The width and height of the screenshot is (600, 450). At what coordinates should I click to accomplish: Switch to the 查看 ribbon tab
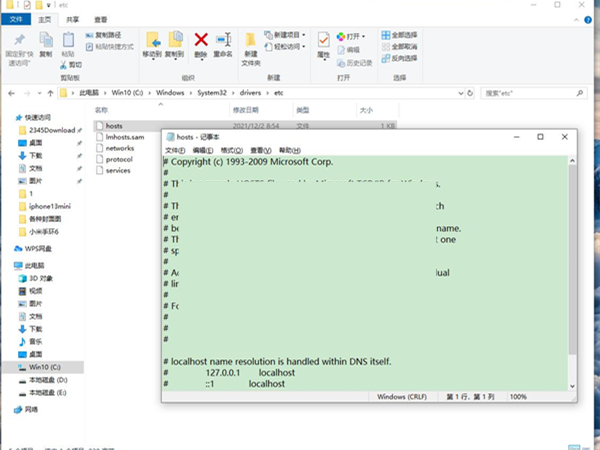[x=102, y=18]
